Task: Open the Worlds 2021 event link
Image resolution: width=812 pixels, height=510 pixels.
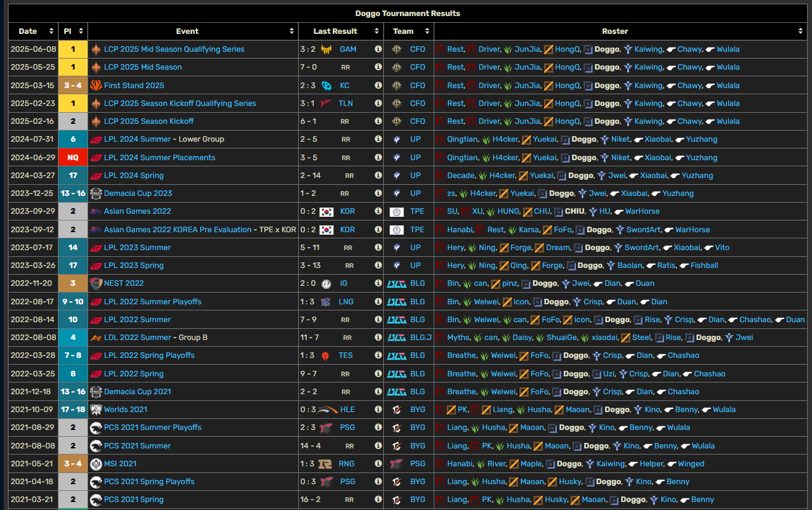Action: [x=126, y=410]
